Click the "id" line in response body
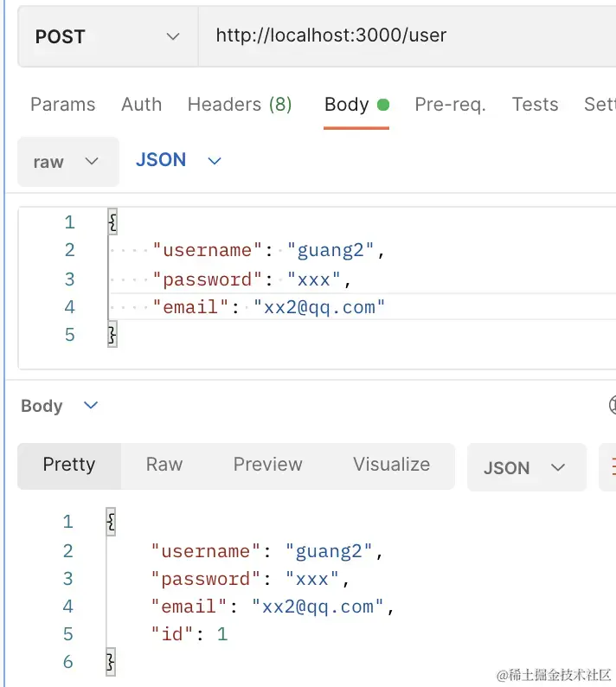616x687 pixels. coord(189,634)
